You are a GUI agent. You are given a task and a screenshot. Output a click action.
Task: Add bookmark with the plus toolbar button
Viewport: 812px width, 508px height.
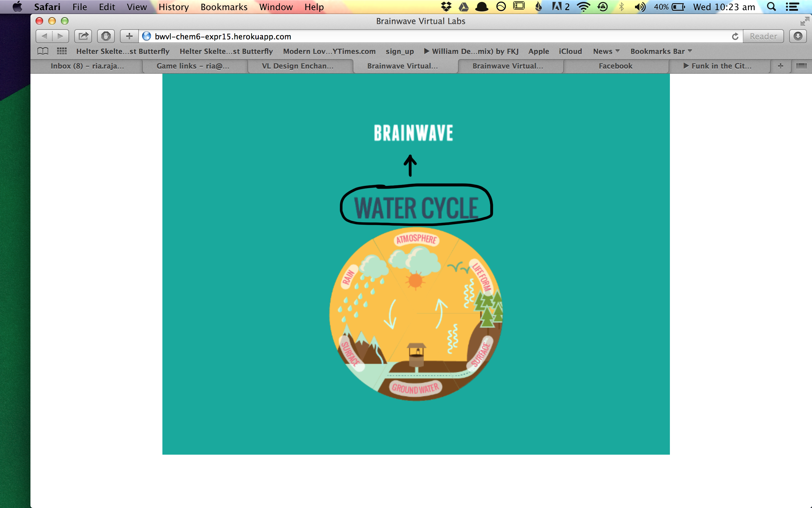[129, 36]
